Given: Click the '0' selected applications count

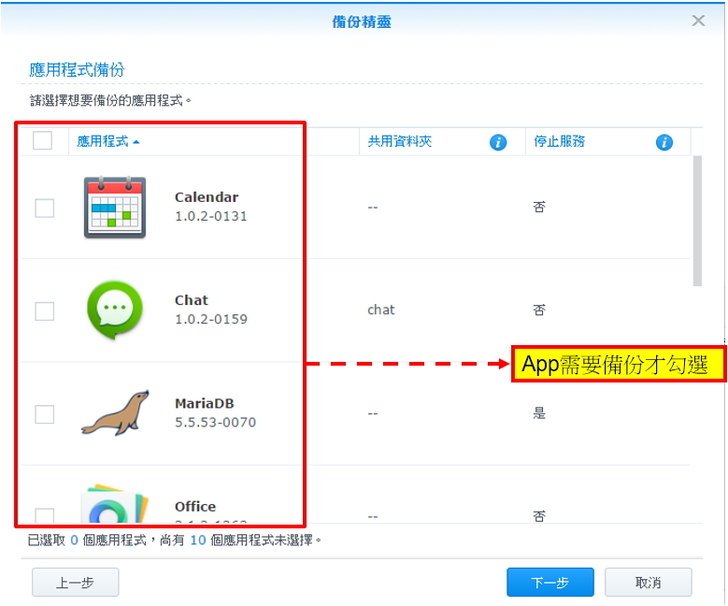Looking at the screenshot, I should tap(74, 540).
